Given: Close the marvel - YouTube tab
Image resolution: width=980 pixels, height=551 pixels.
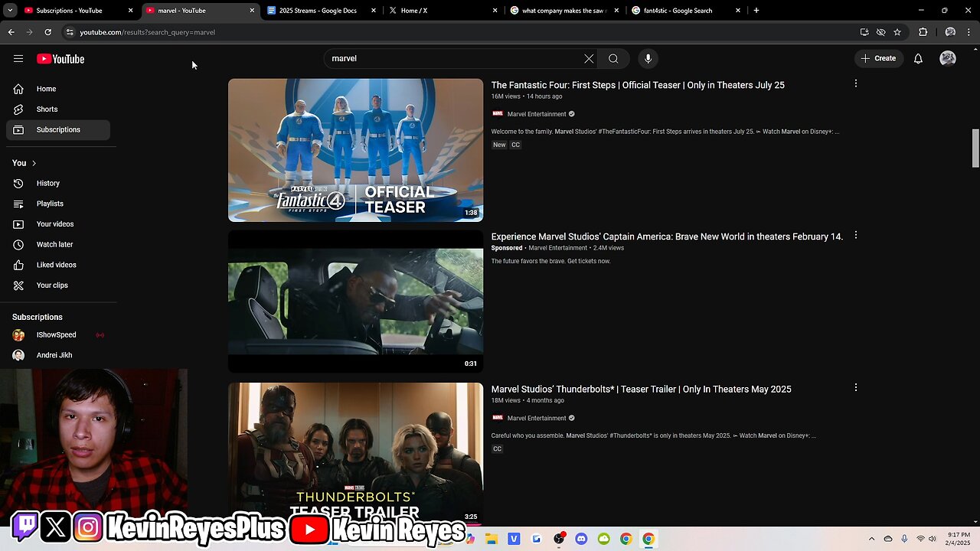Looking at the screenshot, I should pyautogui.click(x=252, y=11).
